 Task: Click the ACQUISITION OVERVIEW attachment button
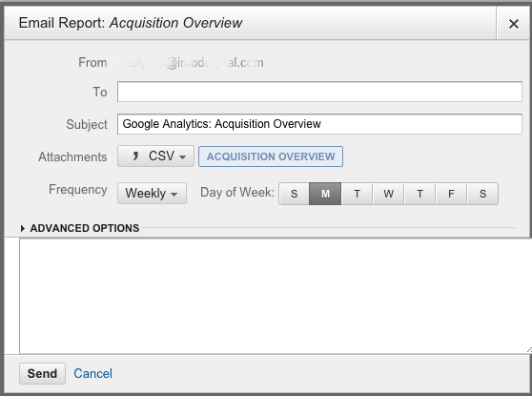click(271, 156)
